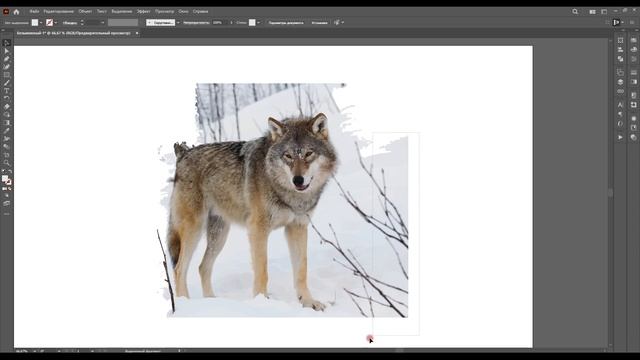640x360 pixels.
Task: Open the Окно menu
Action: (183, 11)
